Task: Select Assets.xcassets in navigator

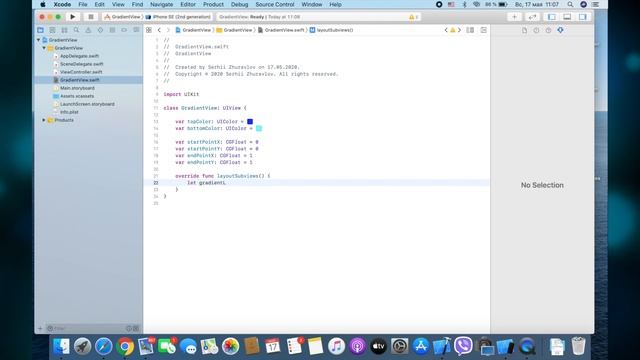Action: [x=77, y=96]
